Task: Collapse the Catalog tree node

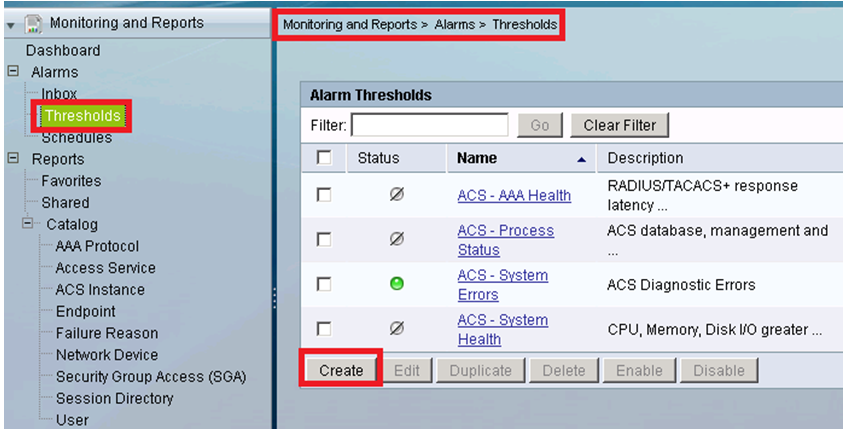Action: (x=28, y=223)
